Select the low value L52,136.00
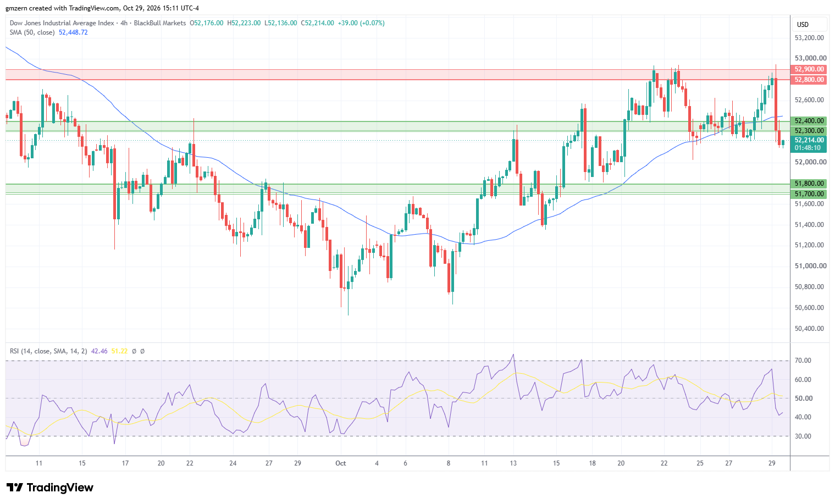835x504 pixels. point(281,23)
